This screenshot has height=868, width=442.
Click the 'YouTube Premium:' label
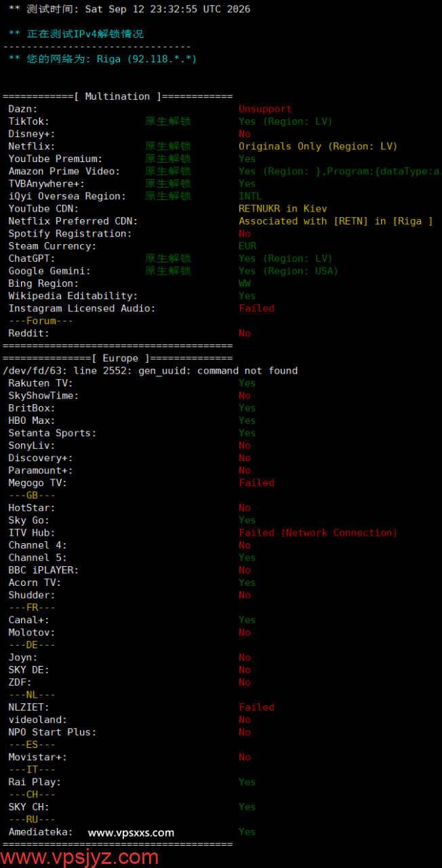(x=56, y=159)
